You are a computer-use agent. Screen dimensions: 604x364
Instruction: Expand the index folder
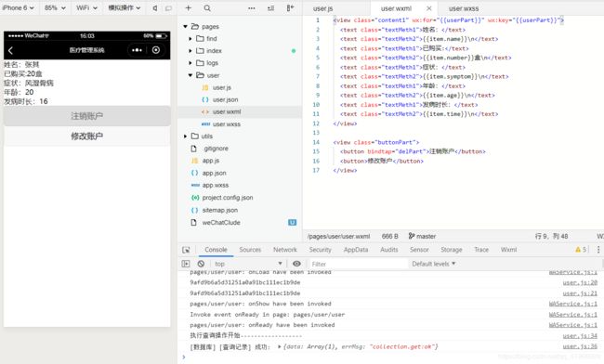tap(190, 51)
